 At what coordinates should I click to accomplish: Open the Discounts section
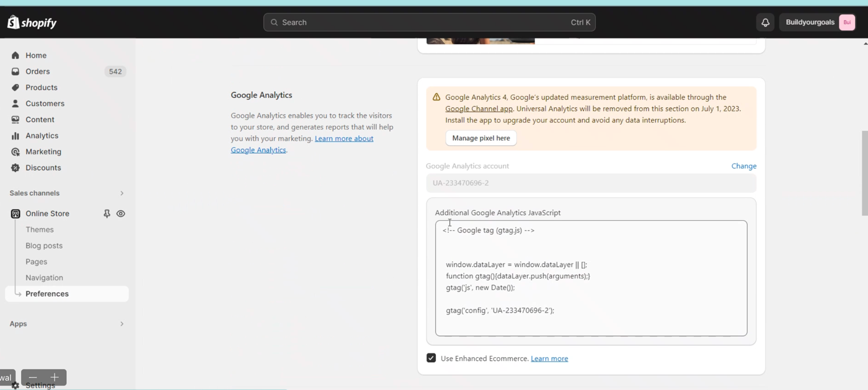(x=43, y=167)
